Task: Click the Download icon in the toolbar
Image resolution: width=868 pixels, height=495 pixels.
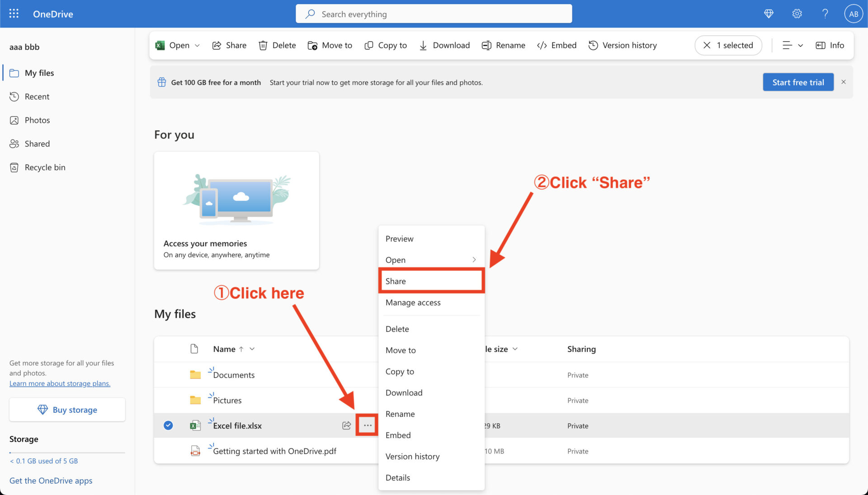Action: [x=423, y=45]
